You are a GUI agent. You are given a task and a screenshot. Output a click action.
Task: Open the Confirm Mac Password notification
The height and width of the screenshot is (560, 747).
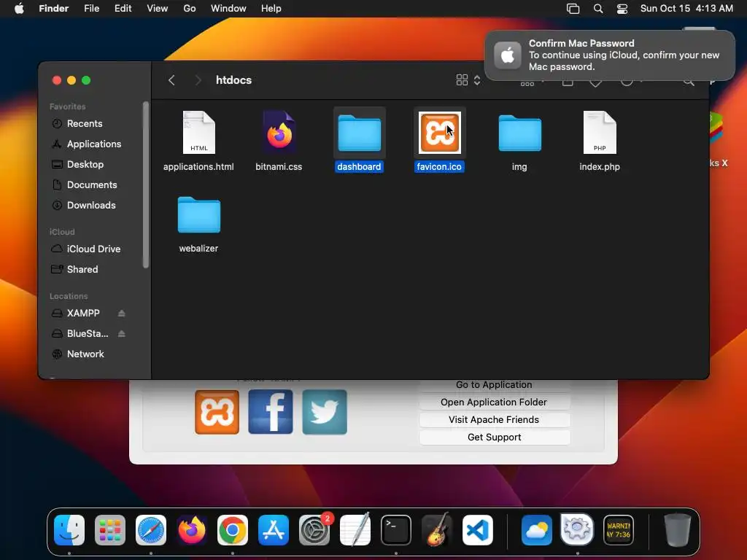[x=609, y=55]
